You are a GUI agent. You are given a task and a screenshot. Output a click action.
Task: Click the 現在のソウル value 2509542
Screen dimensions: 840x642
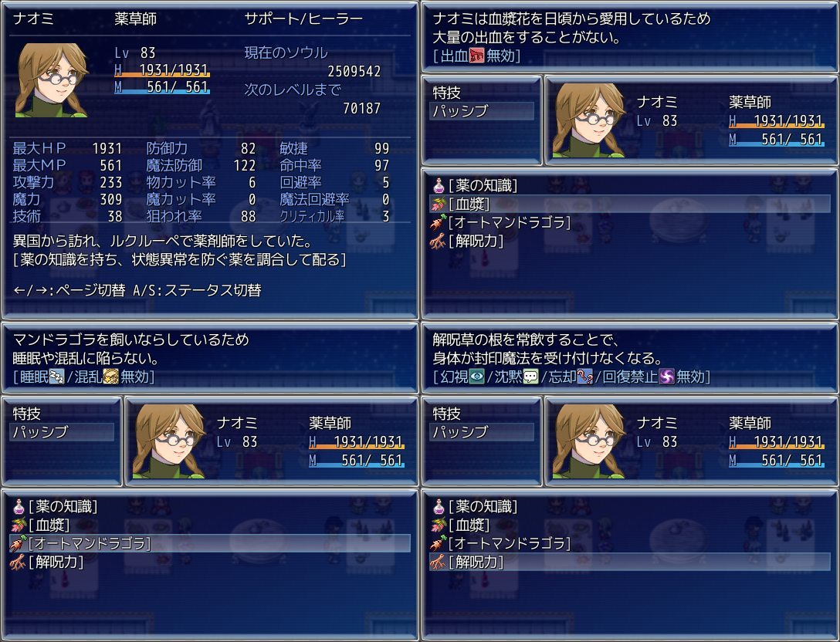click(x=354, y=71)
